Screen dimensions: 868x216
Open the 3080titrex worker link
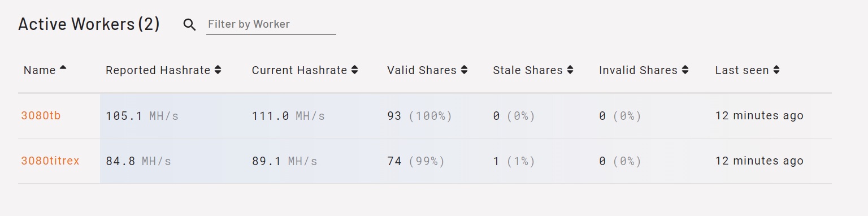pyautogui.click(x=50, y=161)
